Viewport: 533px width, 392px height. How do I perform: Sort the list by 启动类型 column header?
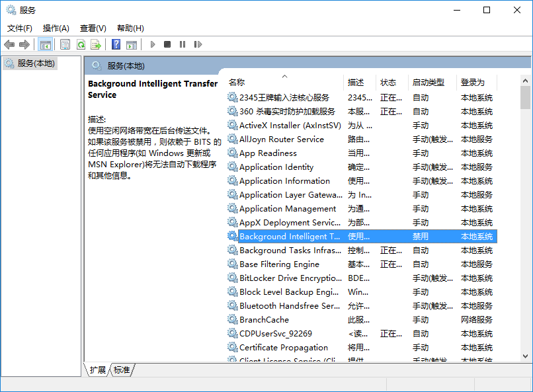pyautogui.click(x=429, y=83)
